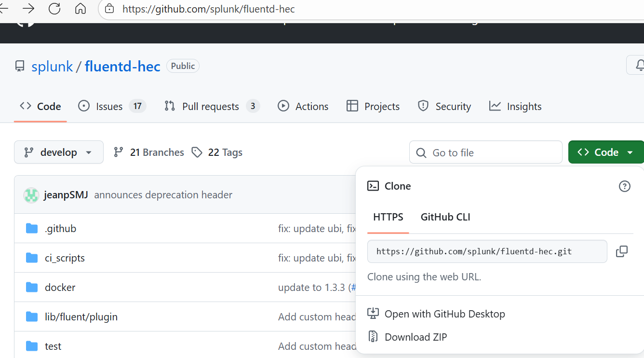This screenshot has height=358, width=644.
Task: Open the ci_scripts folder
Action: pyautogui.click(x=65, y=258)
